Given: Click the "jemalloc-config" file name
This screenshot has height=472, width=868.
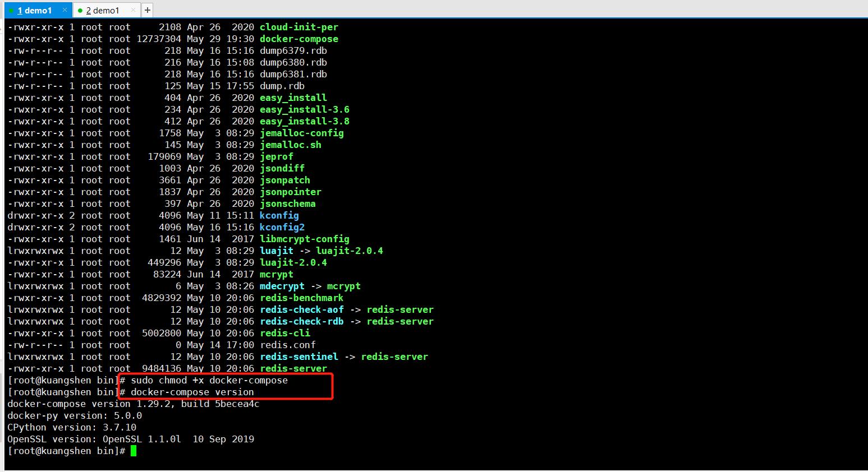Looking at the screenshot, I should coord(302,133).
